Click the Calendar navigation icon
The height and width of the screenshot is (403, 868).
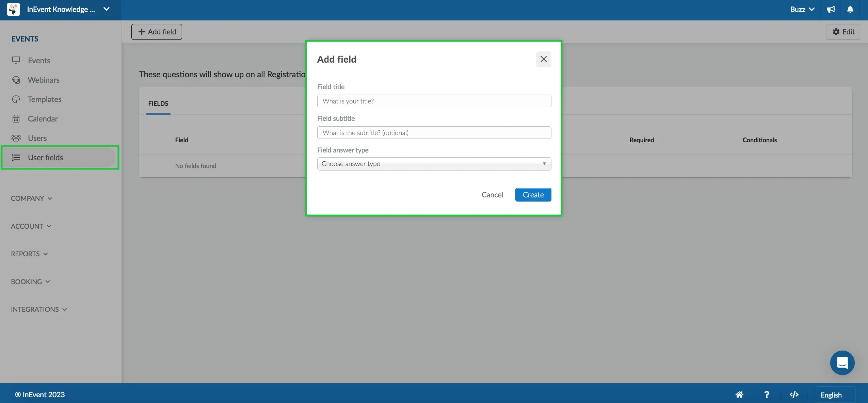click(16, 118)
